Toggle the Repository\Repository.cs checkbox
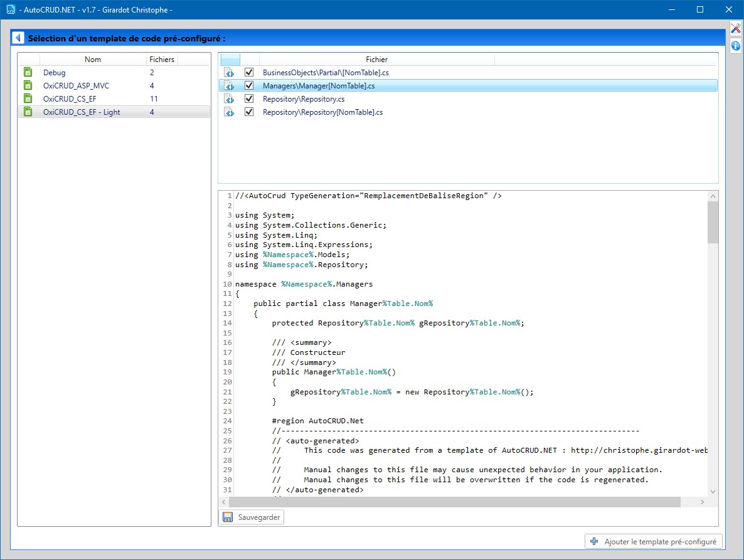 pos(248,98)
